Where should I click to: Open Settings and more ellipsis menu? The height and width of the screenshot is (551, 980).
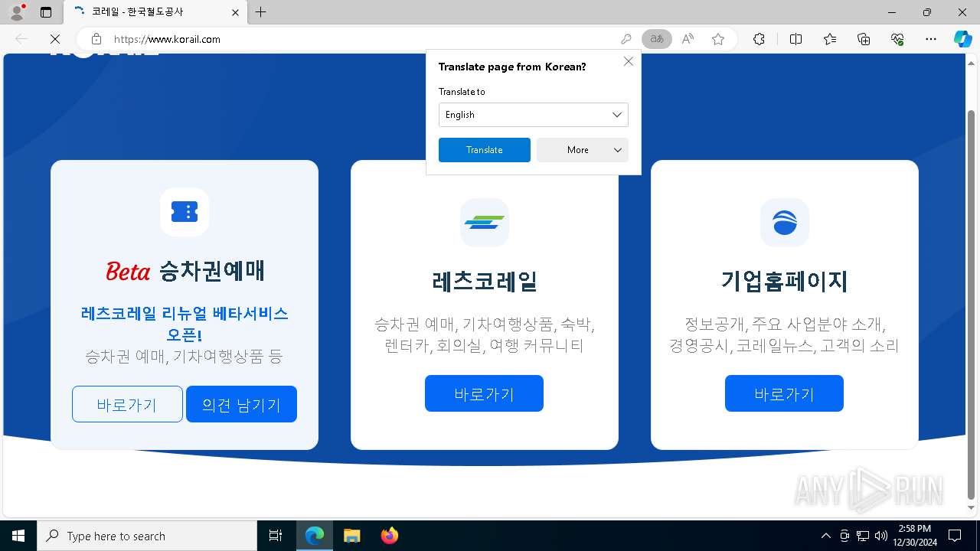coord(931,39)
